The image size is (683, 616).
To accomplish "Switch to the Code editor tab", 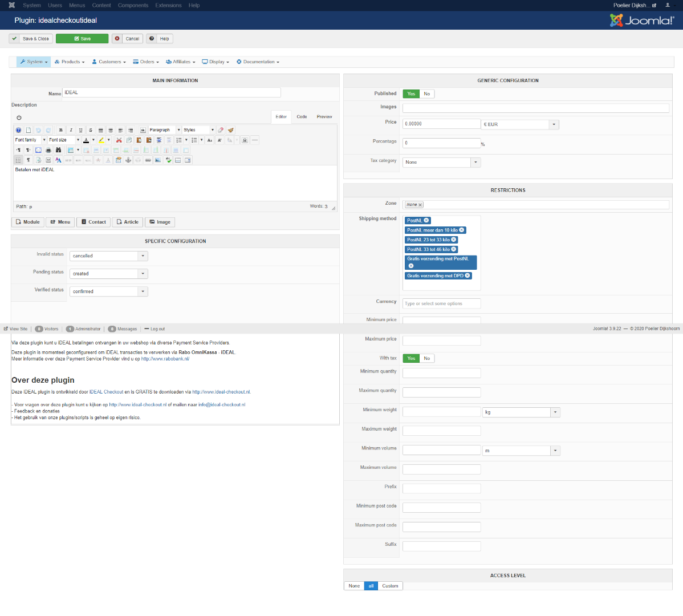I will coord(302,117).
